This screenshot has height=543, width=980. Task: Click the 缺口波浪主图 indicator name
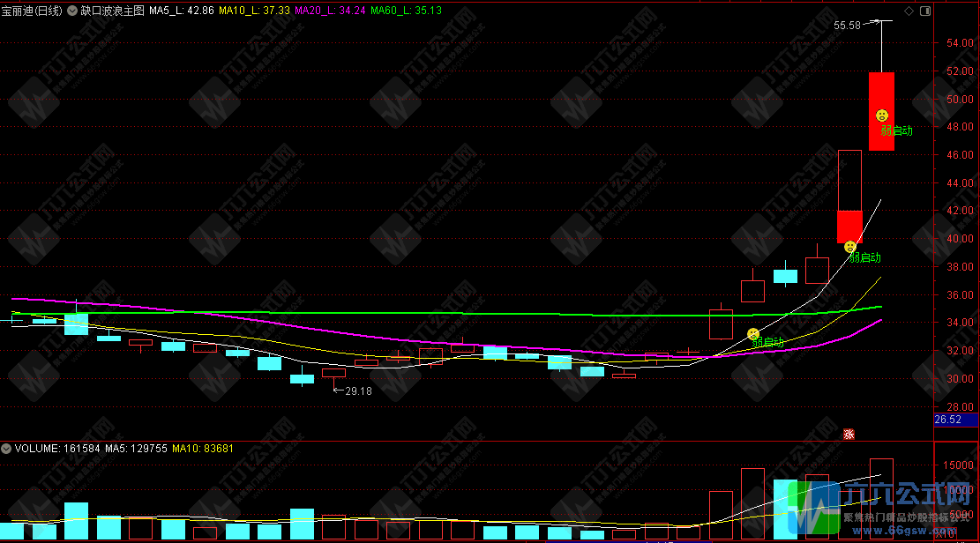pos(112,11)
